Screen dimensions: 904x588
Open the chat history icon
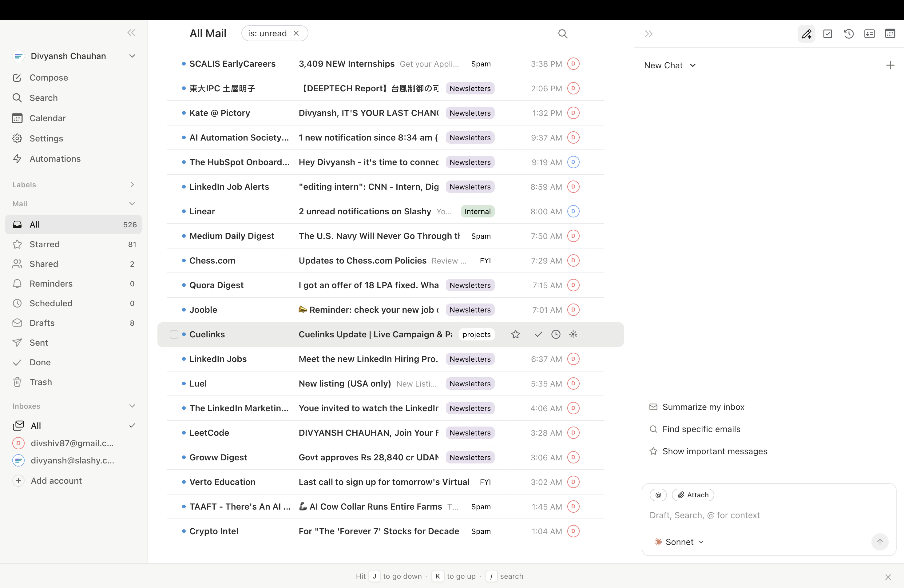[849, 34]
